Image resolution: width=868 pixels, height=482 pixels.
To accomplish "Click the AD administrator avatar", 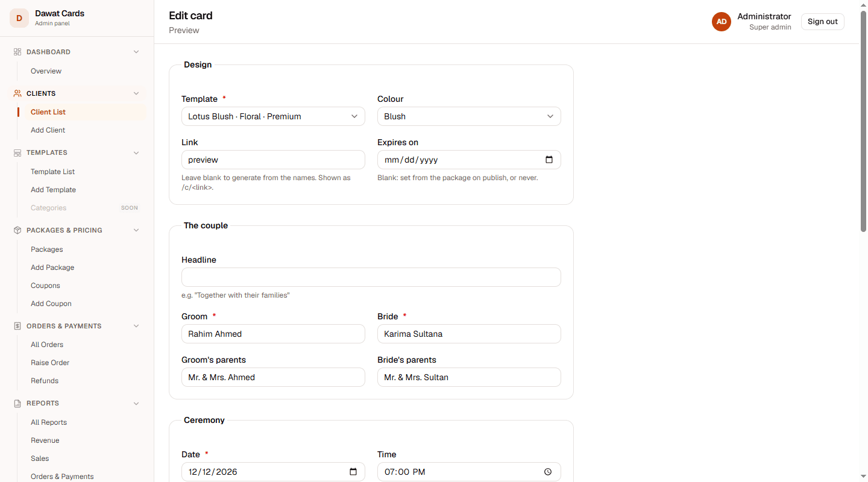I will point(722,22).
